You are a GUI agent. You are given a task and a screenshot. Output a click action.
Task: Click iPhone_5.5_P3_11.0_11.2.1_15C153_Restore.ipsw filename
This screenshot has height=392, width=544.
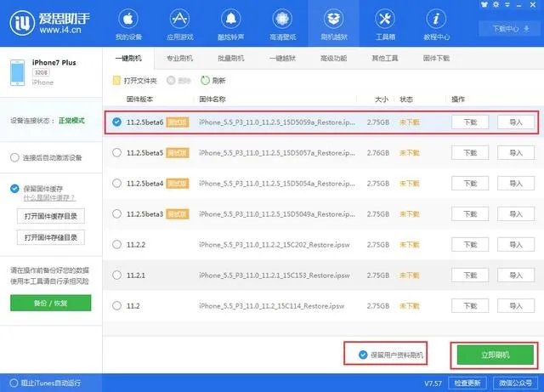pos(275,276)
